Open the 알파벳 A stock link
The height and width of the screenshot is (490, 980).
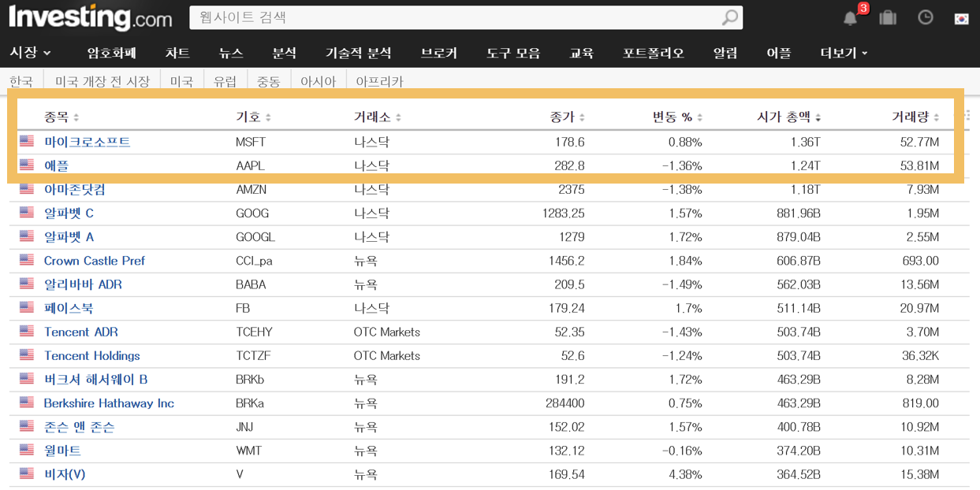(69, 236)
